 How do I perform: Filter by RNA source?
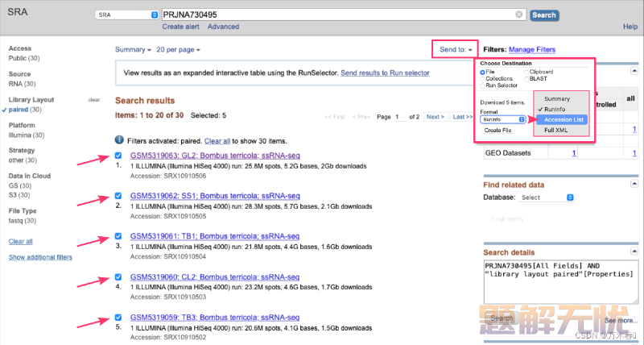[15, 84]
